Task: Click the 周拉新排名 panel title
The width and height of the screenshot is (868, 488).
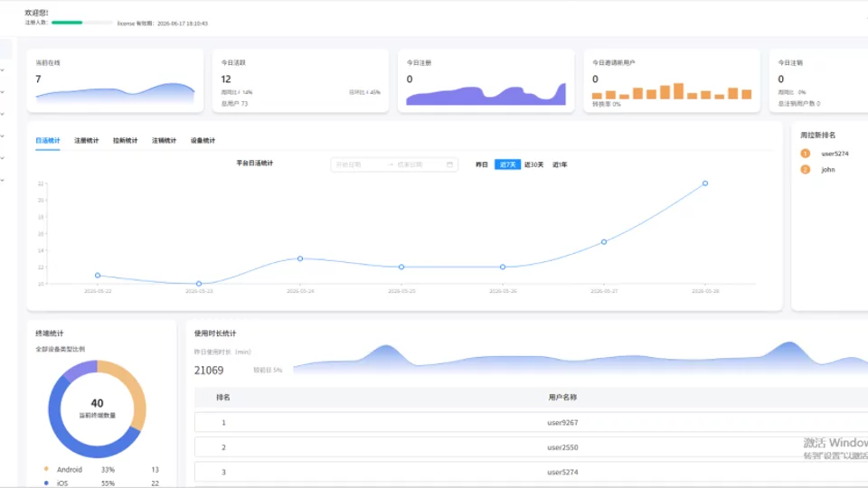Action: (817, 135)
